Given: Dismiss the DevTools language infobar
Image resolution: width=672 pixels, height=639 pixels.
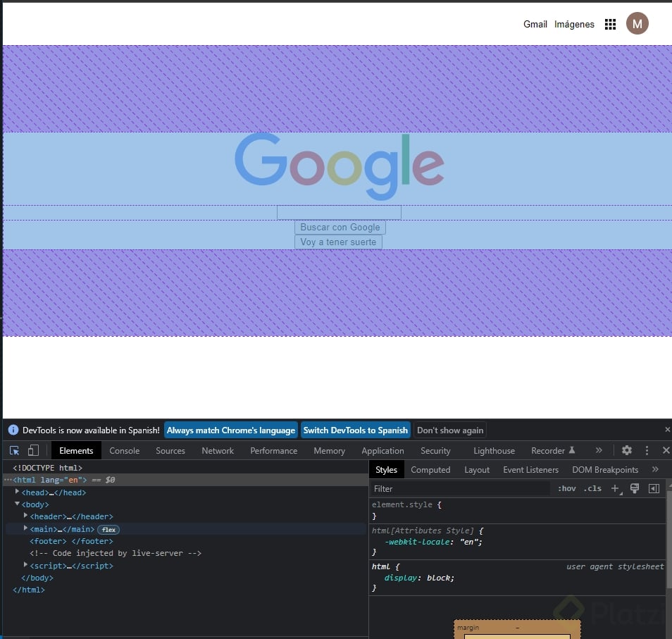Looking at the screenshot, I should (667, 430).
